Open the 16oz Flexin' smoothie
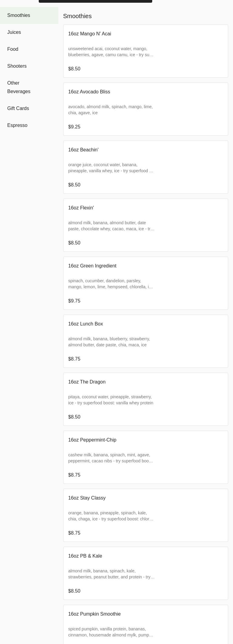 [145, 225]
